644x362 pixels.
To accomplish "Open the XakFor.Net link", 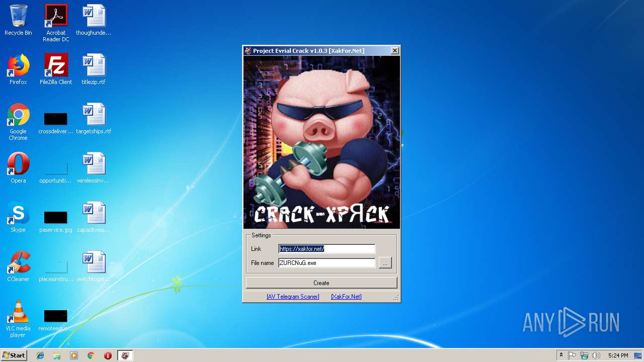I will pos(346,297).
